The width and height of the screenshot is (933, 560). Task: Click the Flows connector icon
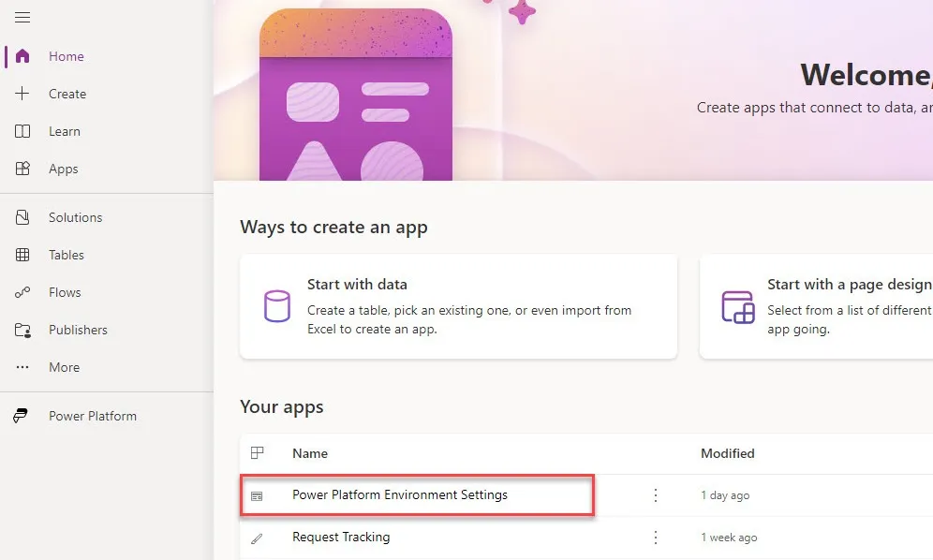(22, 292)
